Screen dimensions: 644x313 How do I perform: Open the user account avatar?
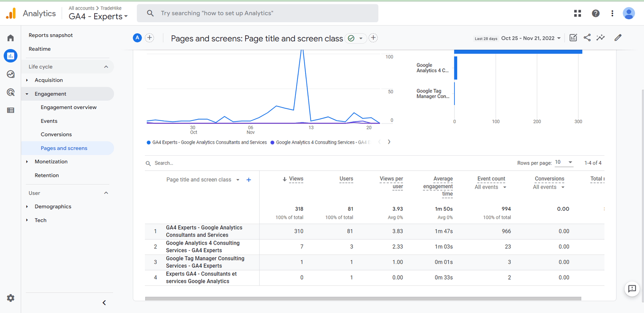pyautogui.click(x=629, y=13)
